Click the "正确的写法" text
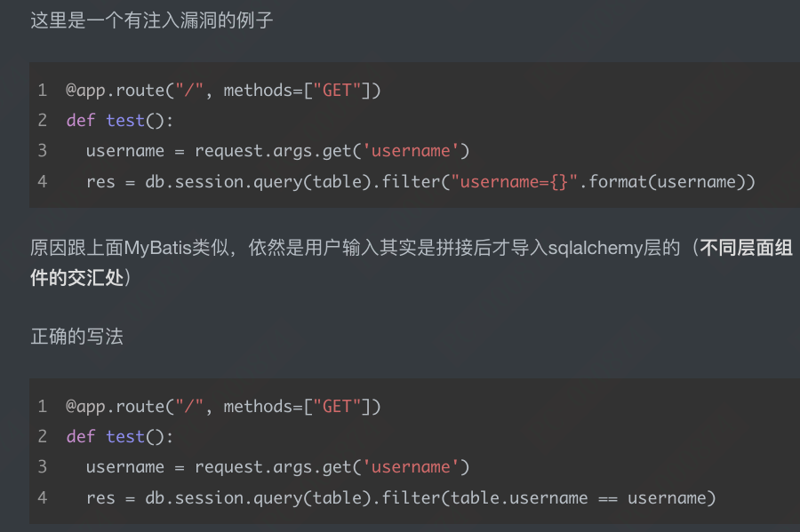800x532 pixels. pos(76,337)
